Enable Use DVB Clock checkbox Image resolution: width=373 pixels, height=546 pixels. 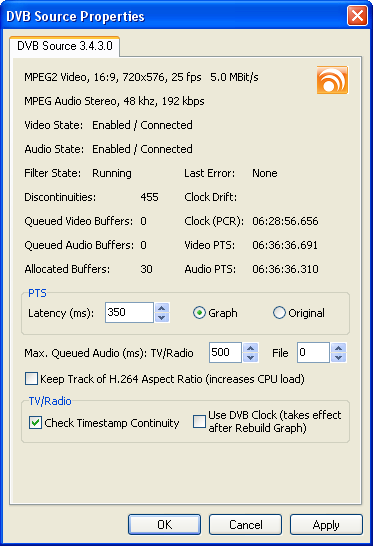click(200, 421)
